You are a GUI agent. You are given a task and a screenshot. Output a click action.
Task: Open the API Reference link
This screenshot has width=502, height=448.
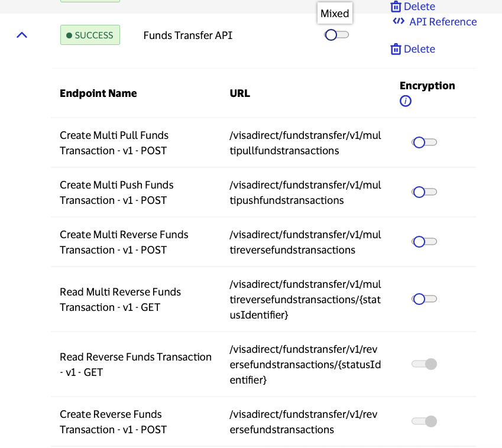442,22
